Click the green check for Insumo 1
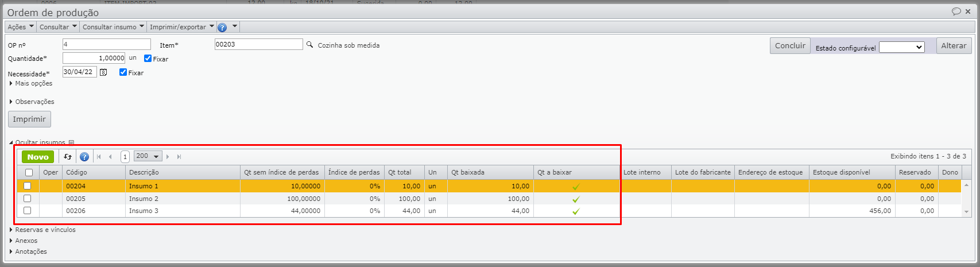 [x=576, y=187]
